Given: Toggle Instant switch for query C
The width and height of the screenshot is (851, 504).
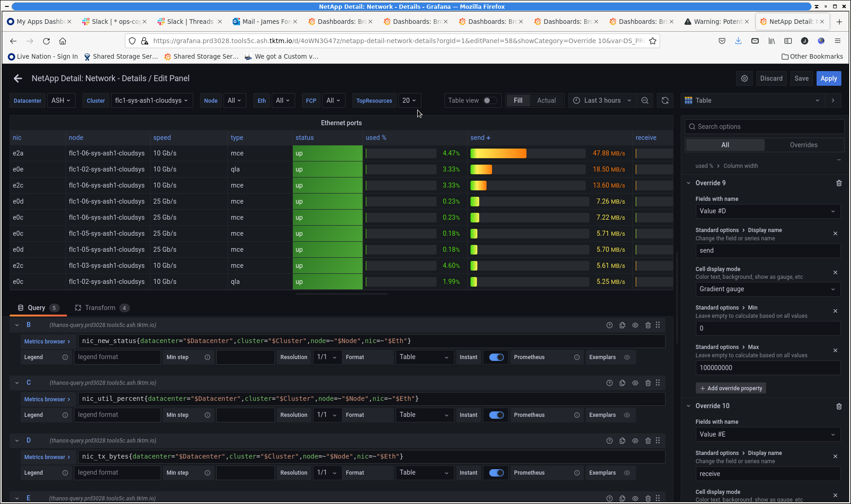Looking at the screenshot, I should tap(496, 415).
